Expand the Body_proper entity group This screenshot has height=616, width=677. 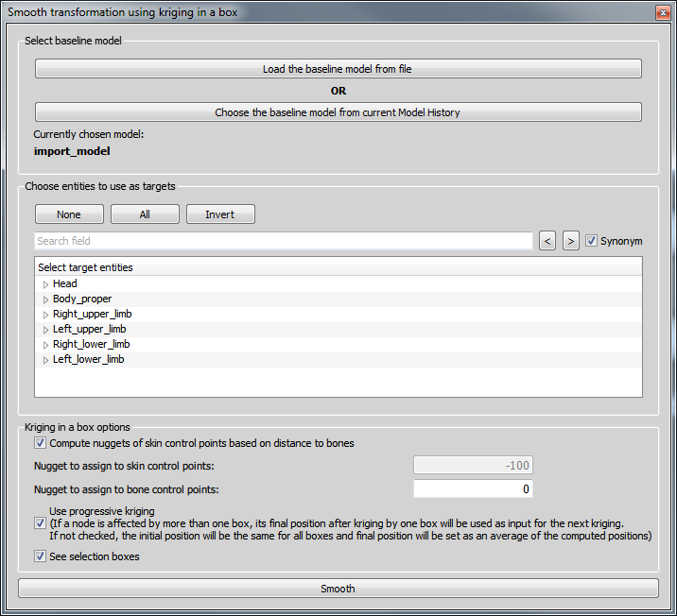pos(45,299)
